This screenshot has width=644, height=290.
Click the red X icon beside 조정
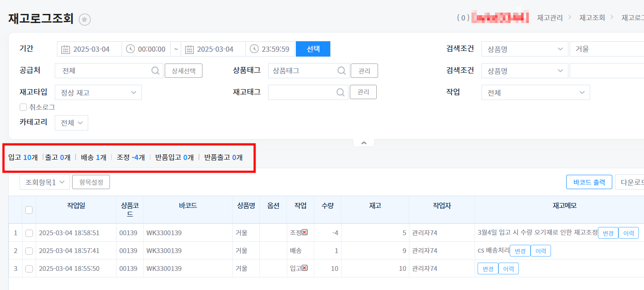pyautogui.click(x=305, y=233)
